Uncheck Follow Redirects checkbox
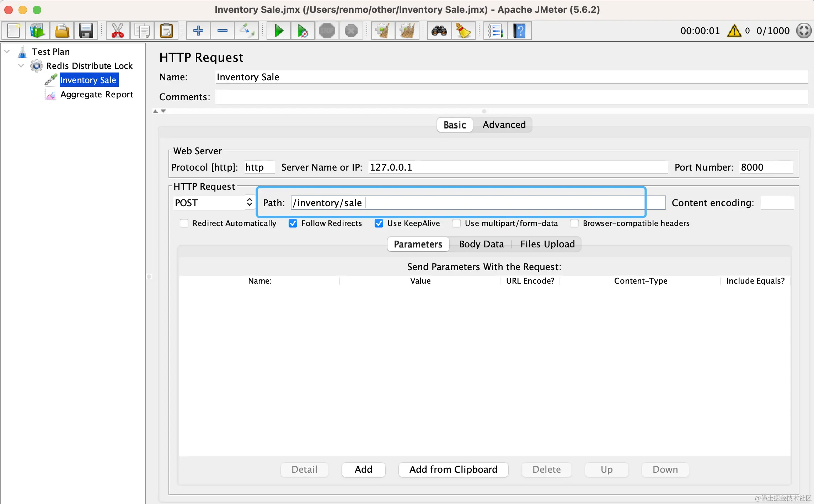The width and height of the screenshot is (814, 504). pos(293,224)
